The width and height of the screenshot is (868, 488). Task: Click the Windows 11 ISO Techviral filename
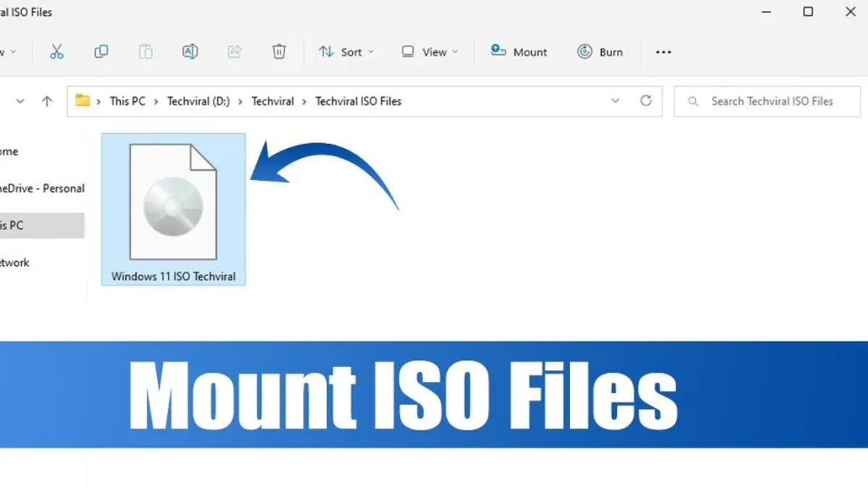coord(174,276)
